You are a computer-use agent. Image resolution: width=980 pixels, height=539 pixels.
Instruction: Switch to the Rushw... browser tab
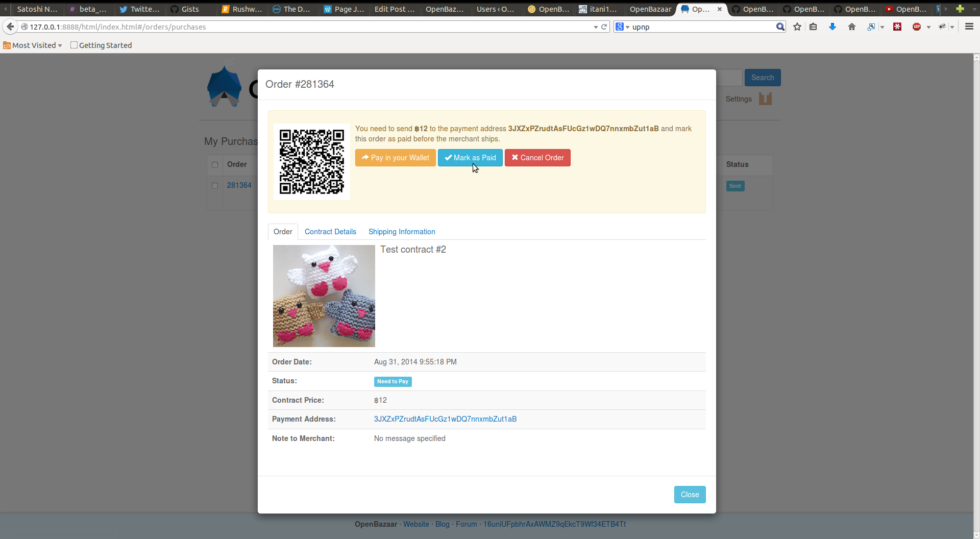coord(241,9)
